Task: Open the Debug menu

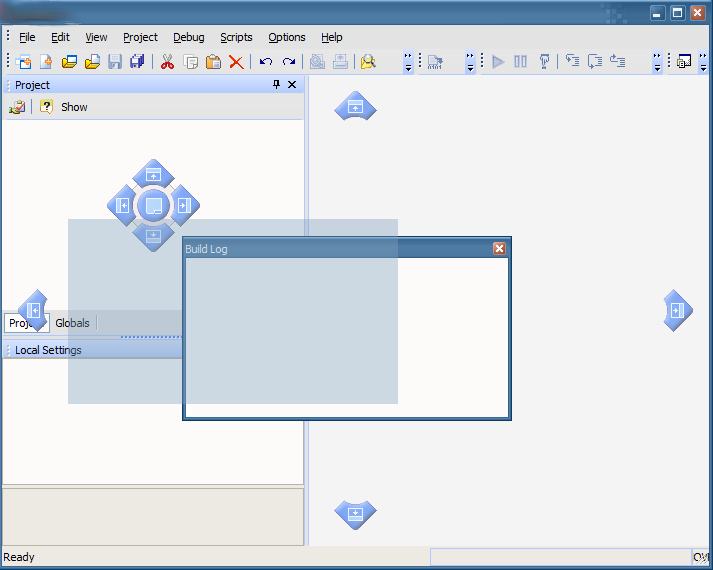Action: tap(188, 37)
